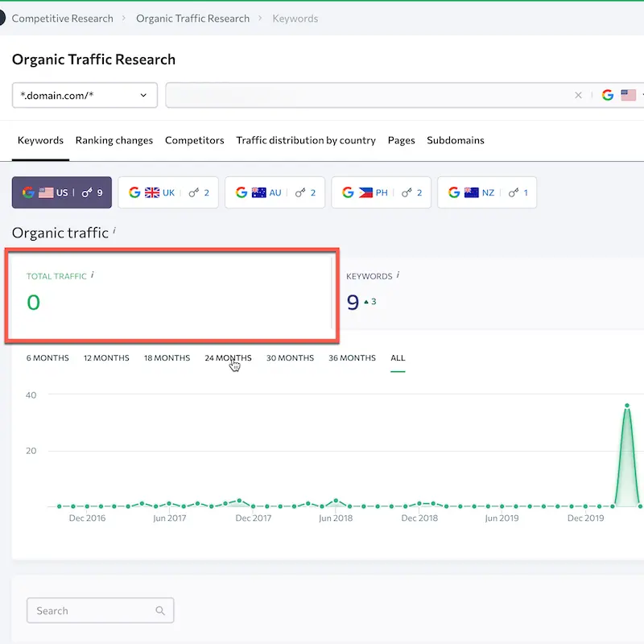
Task: Click the Google icon in AU card
Action: click(242, 192)
